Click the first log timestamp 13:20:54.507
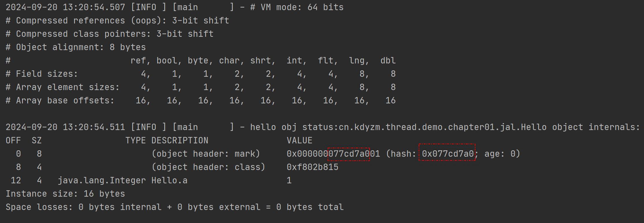 click(x=94, y=7)
